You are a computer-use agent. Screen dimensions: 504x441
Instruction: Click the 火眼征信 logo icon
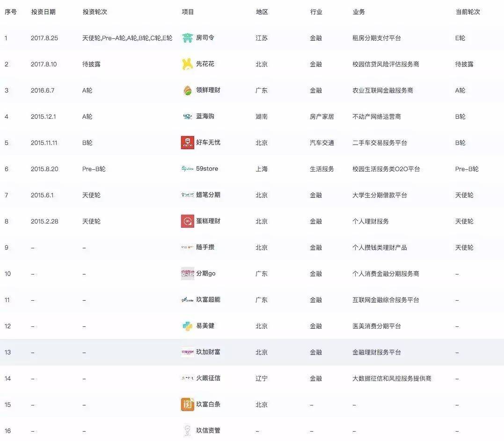[x=187, y=378]
